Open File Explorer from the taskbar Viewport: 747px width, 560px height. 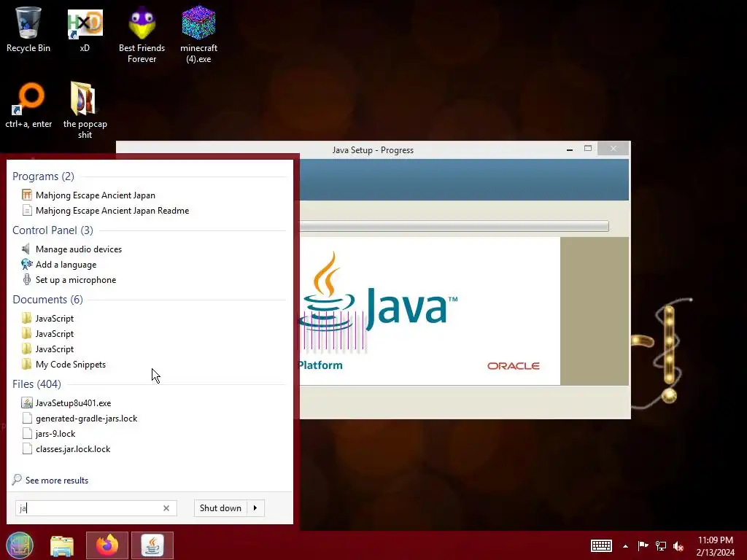[x=62, y=545]
